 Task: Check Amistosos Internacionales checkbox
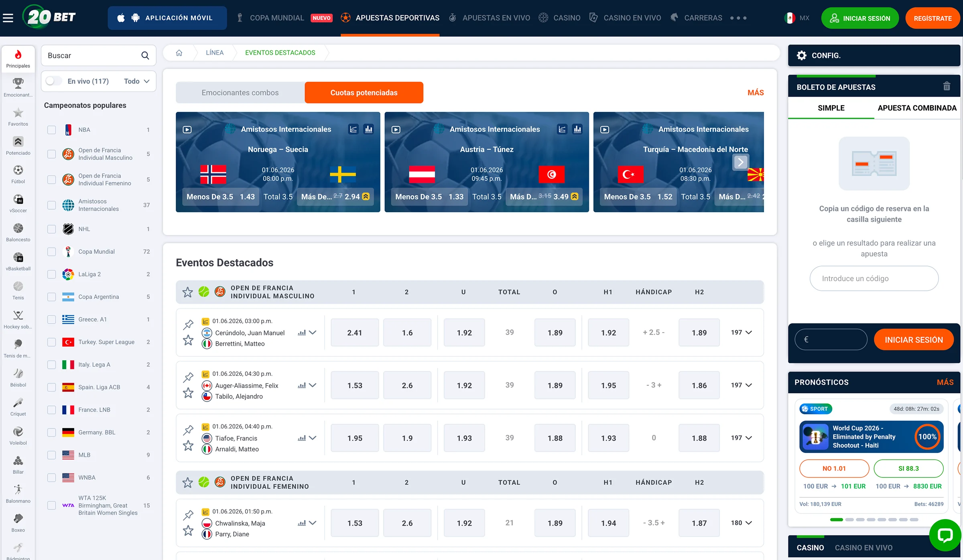click(51, 205)
